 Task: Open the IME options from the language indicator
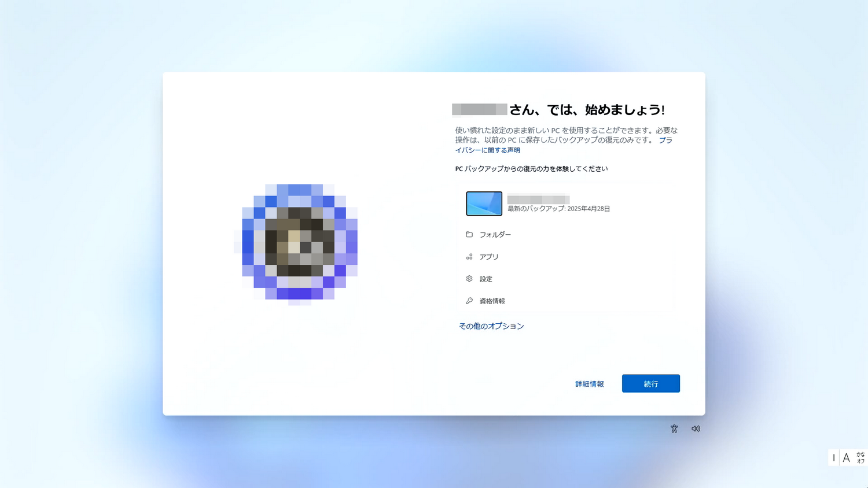click(846, 457)
